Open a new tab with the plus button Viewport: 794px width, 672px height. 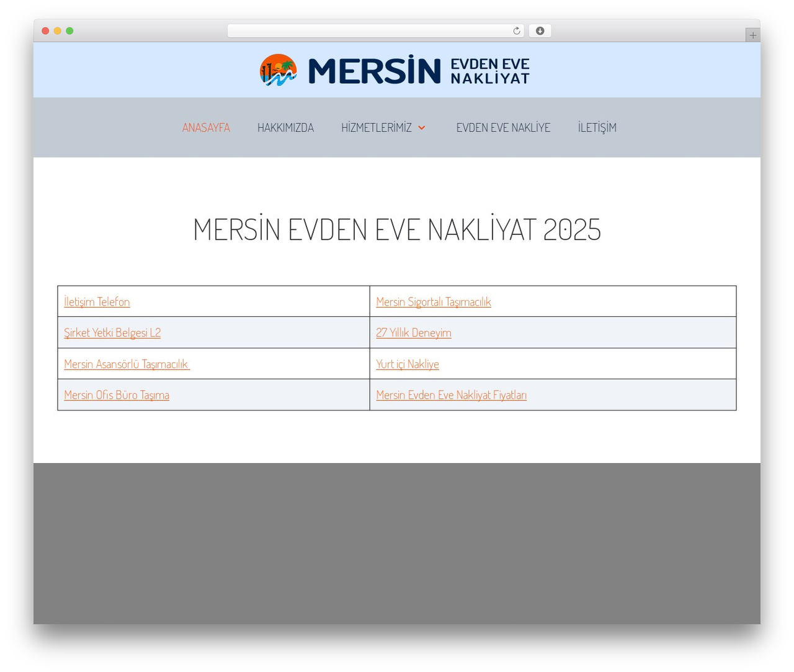coord(752,35)
